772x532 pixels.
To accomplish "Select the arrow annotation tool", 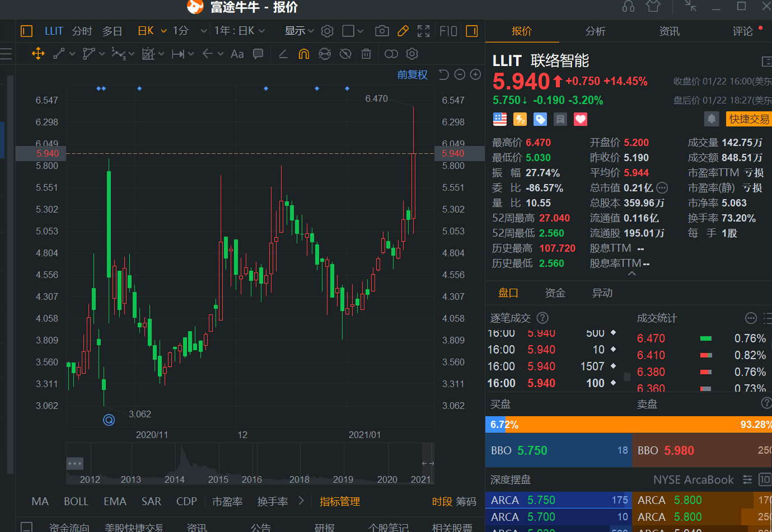I will pyautogui.click(x=208, y=54).
